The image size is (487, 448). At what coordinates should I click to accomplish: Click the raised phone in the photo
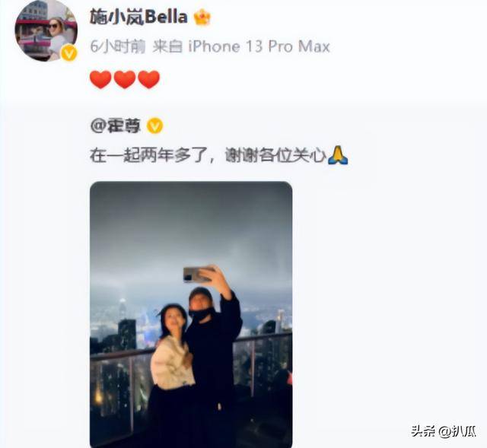pyautogui.click(x=198, y=275)
